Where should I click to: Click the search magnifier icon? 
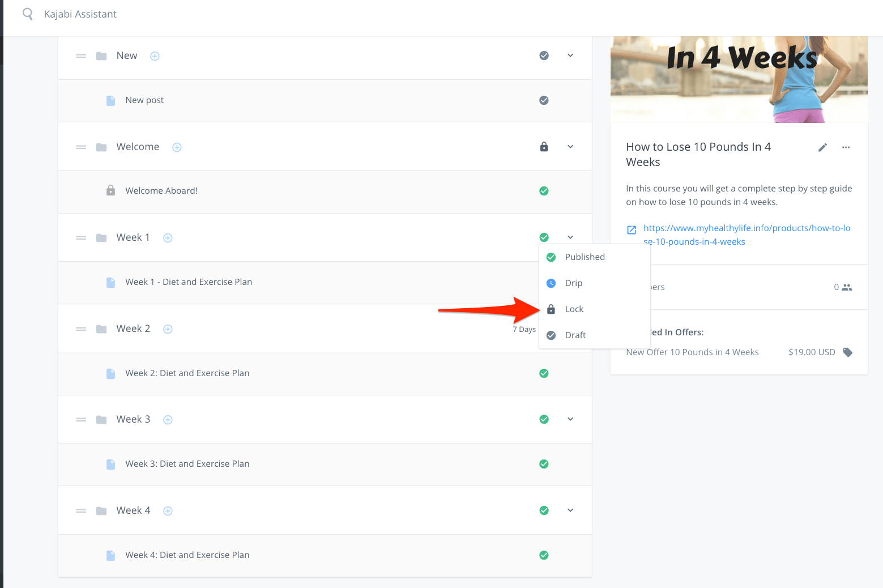coord(27,14)
